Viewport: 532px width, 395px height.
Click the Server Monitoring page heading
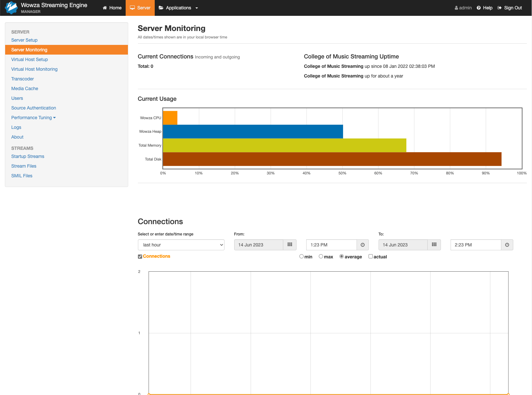172,28
